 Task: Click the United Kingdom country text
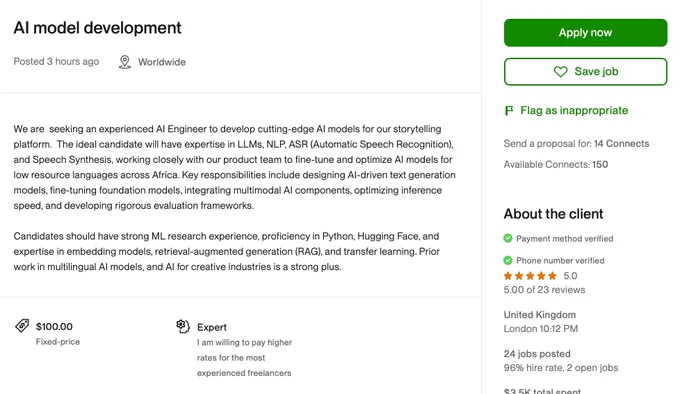point(539,315)
